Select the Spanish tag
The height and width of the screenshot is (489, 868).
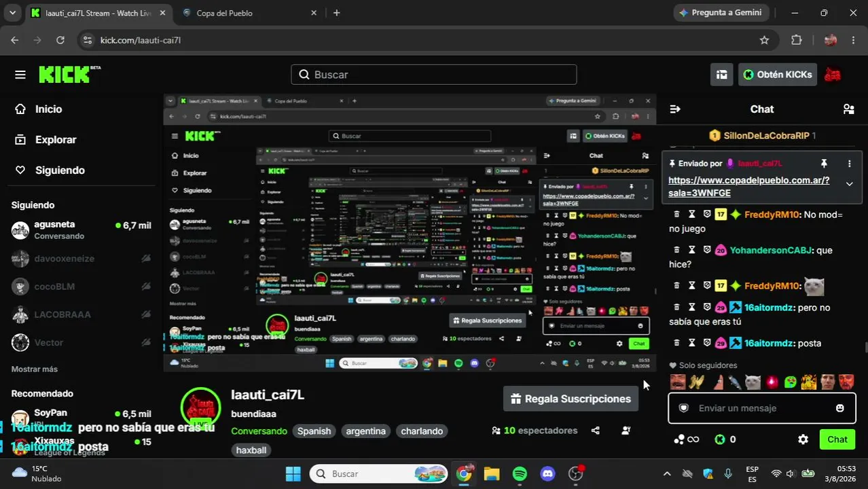click(314, 431)
